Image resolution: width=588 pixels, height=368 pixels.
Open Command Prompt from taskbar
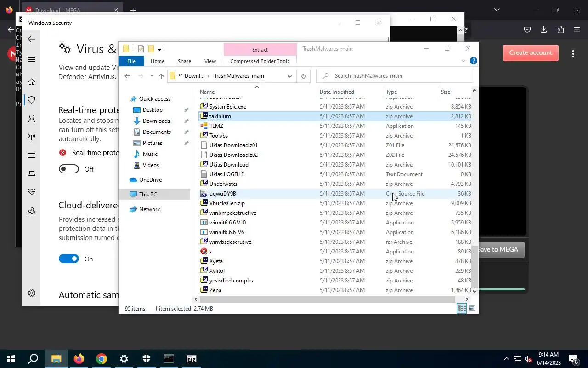click(x=169, y=359)
